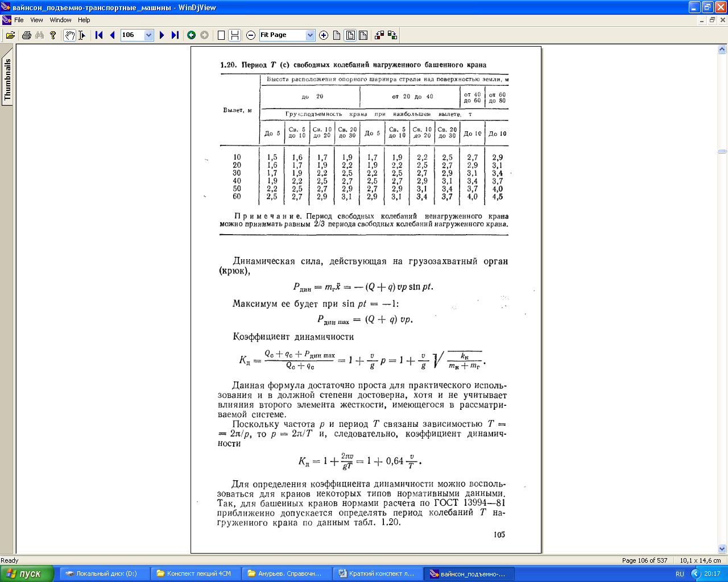Open the Window menu

(x=60, y=20)
